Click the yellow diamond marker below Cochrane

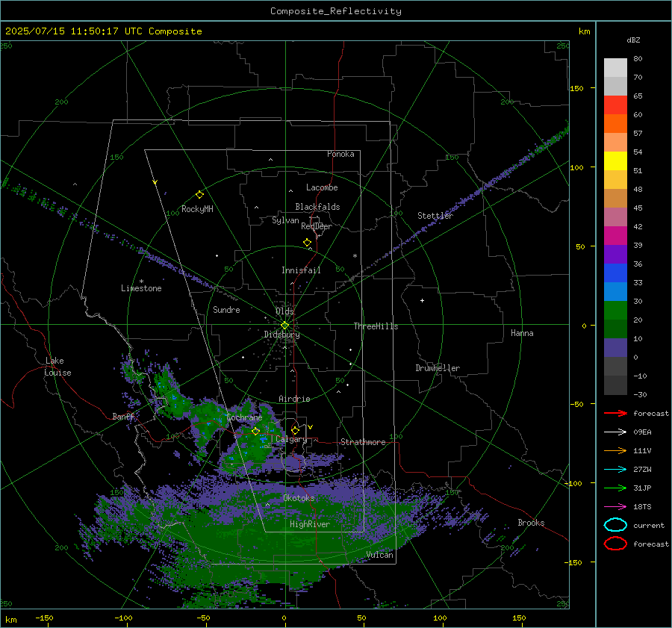tap(255, 431)
